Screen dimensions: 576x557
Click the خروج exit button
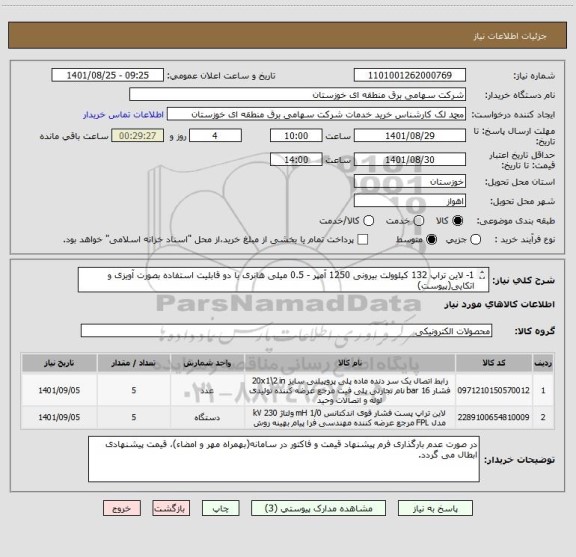point(122,508)
